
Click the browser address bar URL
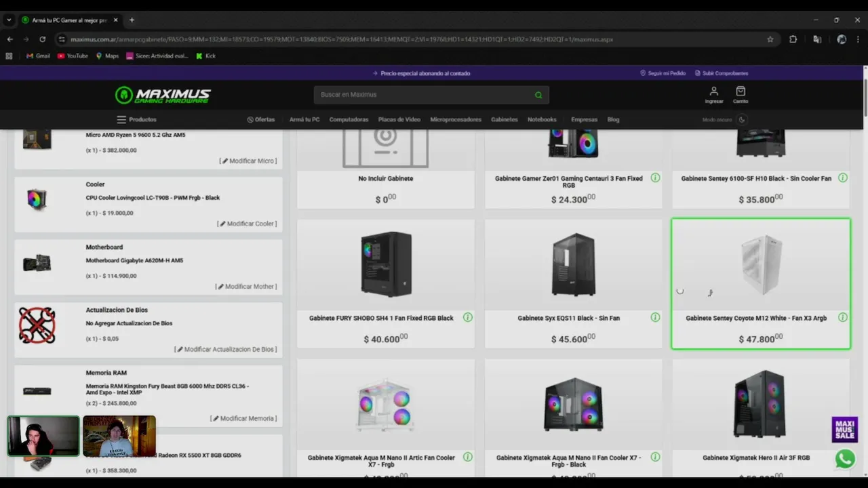[x=342, y=39]
